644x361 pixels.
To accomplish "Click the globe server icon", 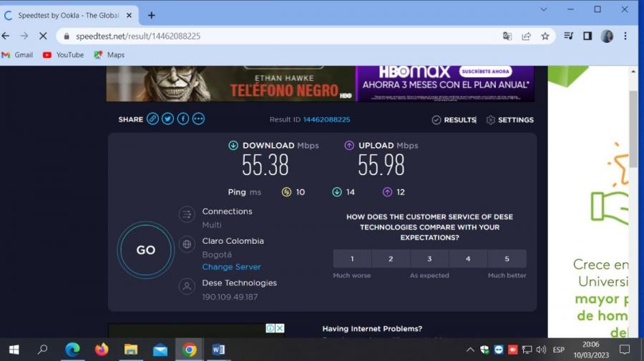I will point(187,244).
